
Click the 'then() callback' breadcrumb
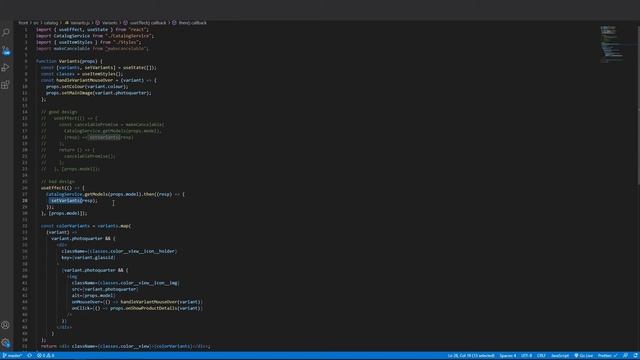[x=189, y=23]
